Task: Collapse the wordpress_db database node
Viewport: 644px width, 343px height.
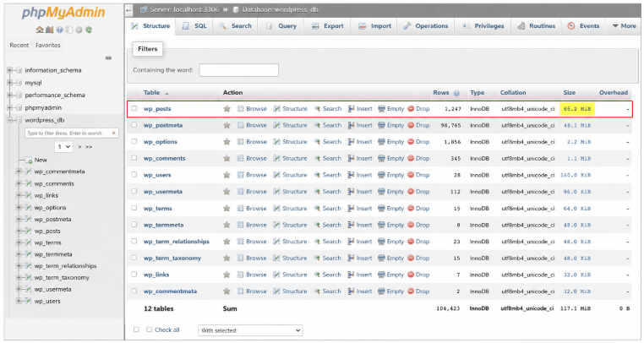Action: click(9, 120)
